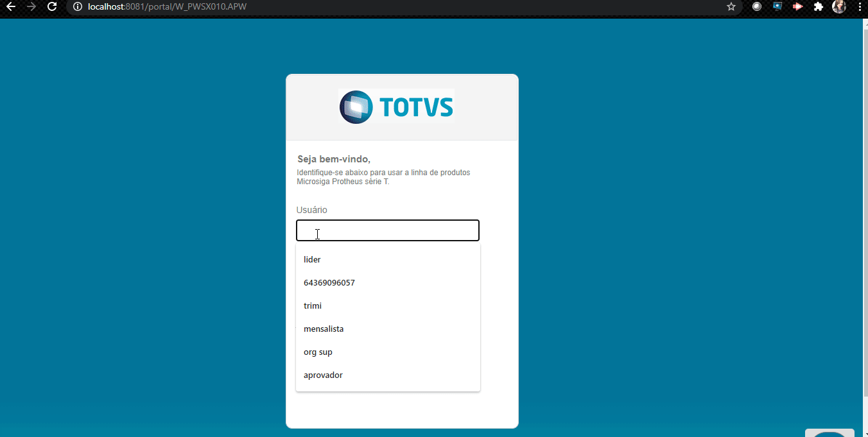This screenshot has height=437, width=868.
Task: Choose 'org sup' from dropdown
Action: pos(388,352)
